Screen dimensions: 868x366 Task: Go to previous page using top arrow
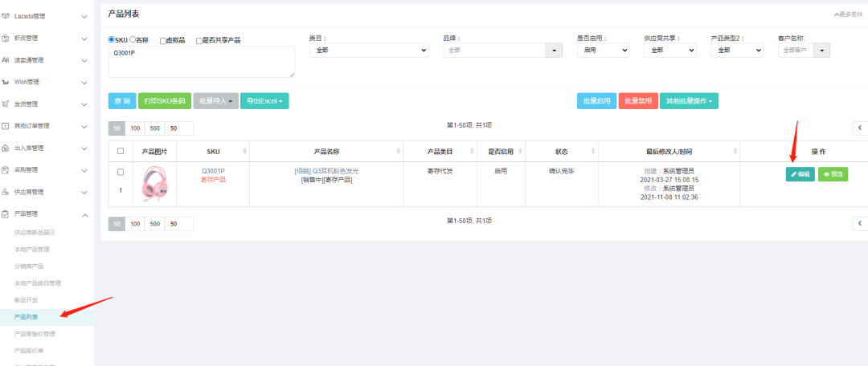tap(860, 128)
